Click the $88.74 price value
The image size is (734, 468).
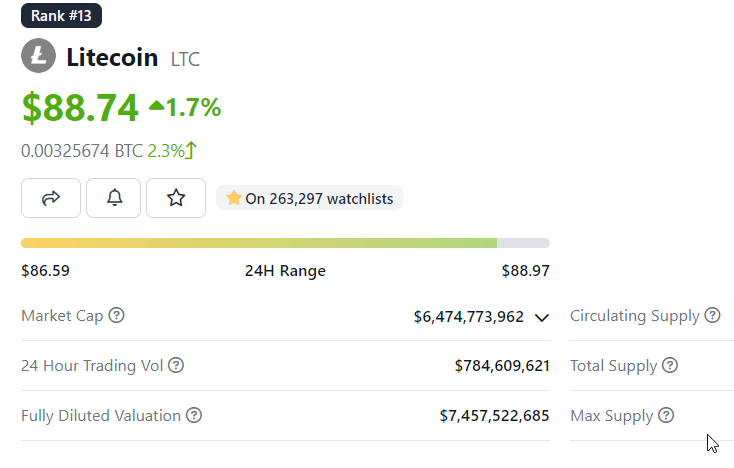pos(80,108)
